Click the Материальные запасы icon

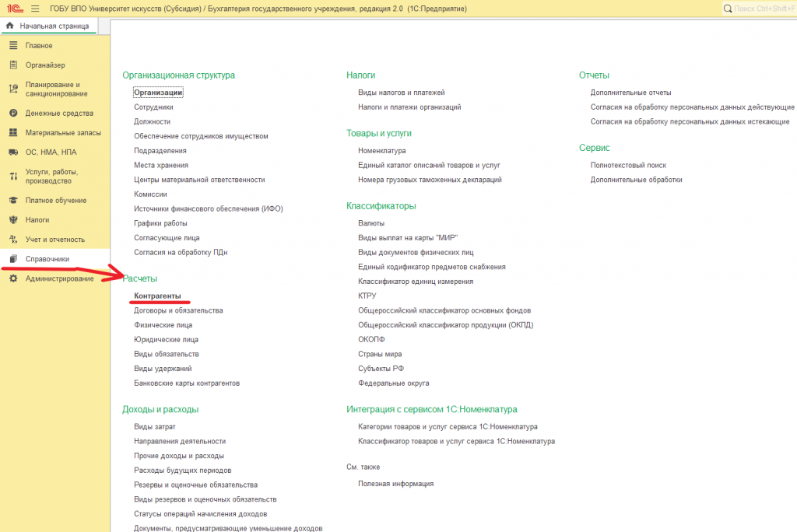(13, 133)
